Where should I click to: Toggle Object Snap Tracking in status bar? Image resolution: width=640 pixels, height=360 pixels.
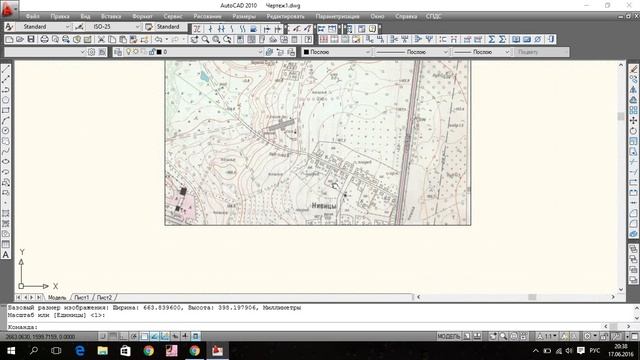[154, 336]
